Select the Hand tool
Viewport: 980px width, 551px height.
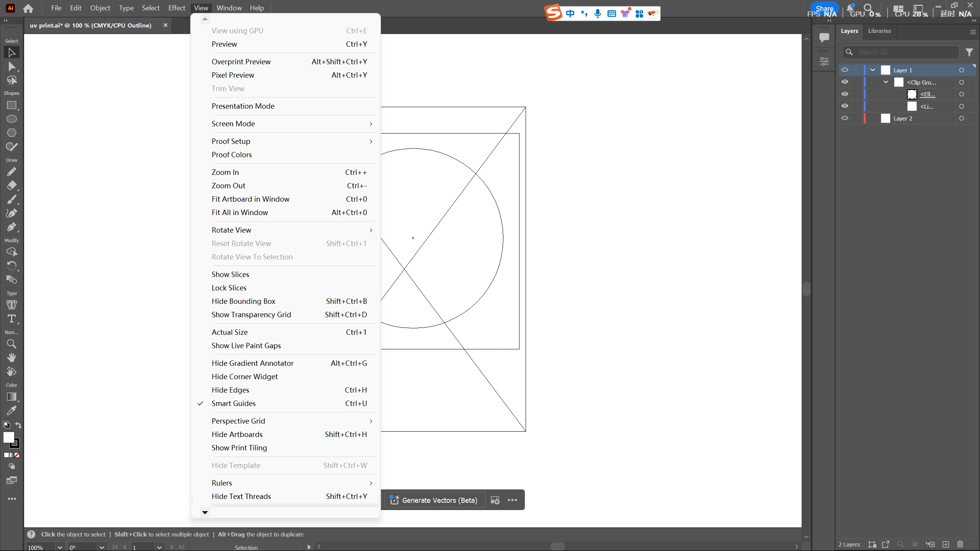tap(11, 358)
